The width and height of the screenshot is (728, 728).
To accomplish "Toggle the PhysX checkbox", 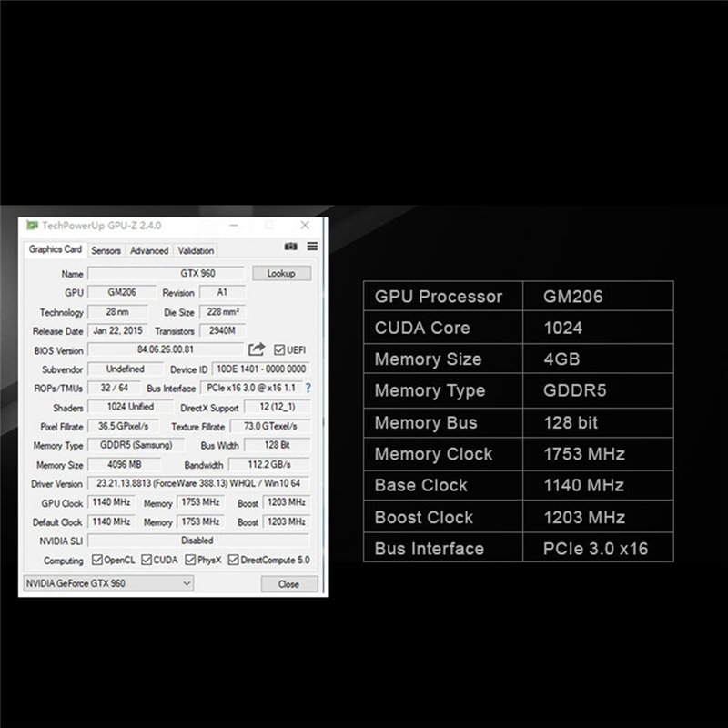I will pos(190,560).
